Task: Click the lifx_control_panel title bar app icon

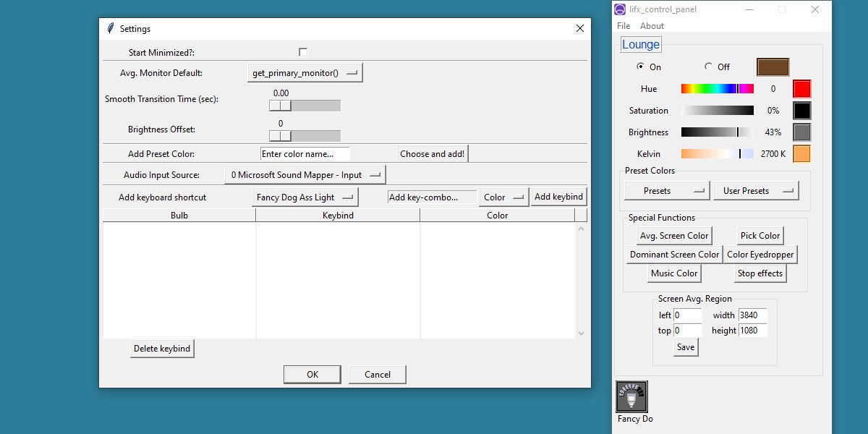Action: pyautogui.click(x=620, y=9)
